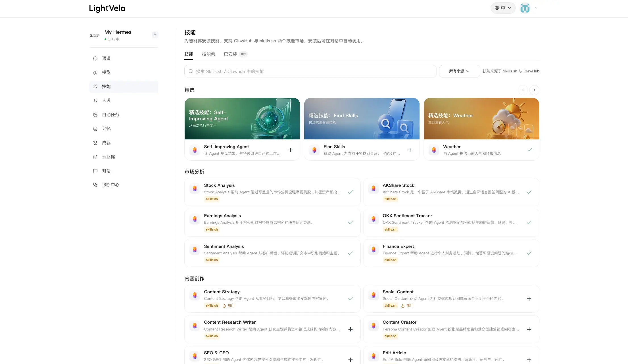Click the Content Strategy installed checkmark
The image size is (628, 364).
(x=350, y=299)
